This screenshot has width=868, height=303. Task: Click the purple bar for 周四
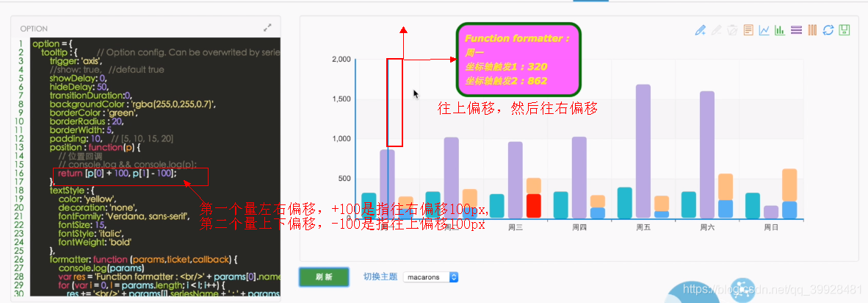tap(579, 177)
